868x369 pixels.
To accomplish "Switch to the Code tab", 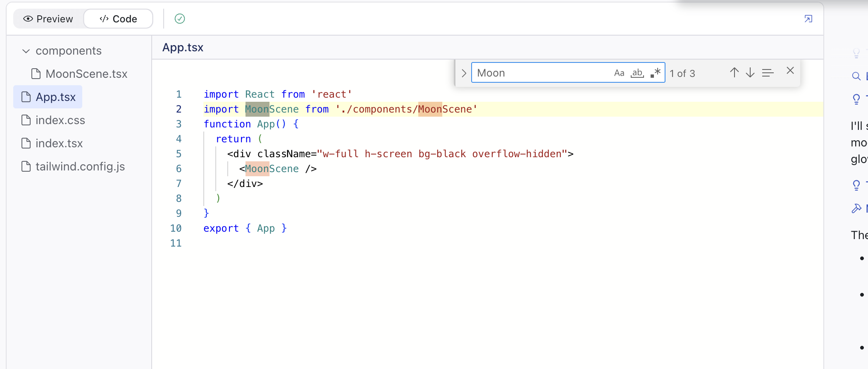I will 118,19.
